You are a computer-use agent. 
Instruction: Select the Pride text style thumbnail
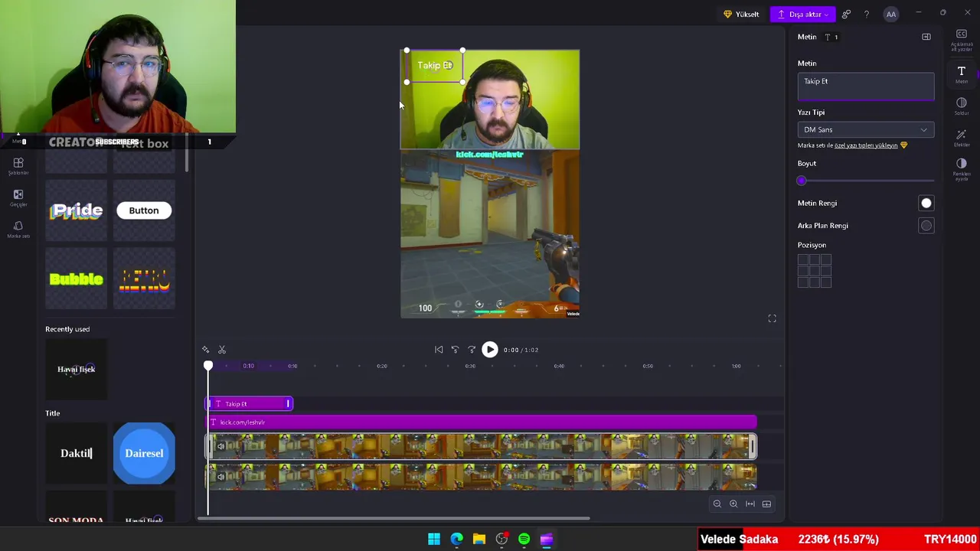(76, 210)
